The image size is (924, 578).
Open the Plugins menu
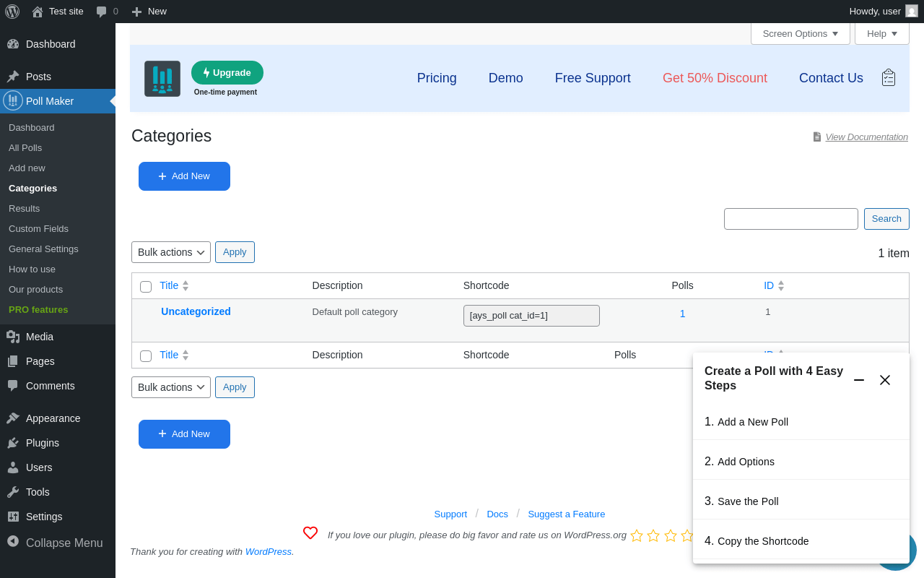pos(58,443)
